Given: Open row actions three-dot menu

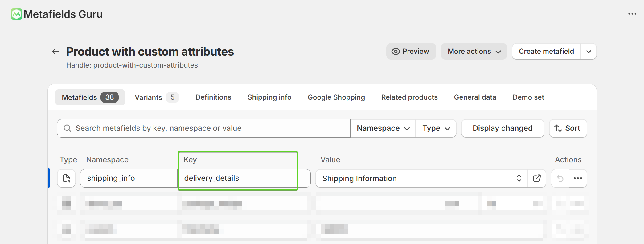Looking at the screenshot, I should (578, 178).
